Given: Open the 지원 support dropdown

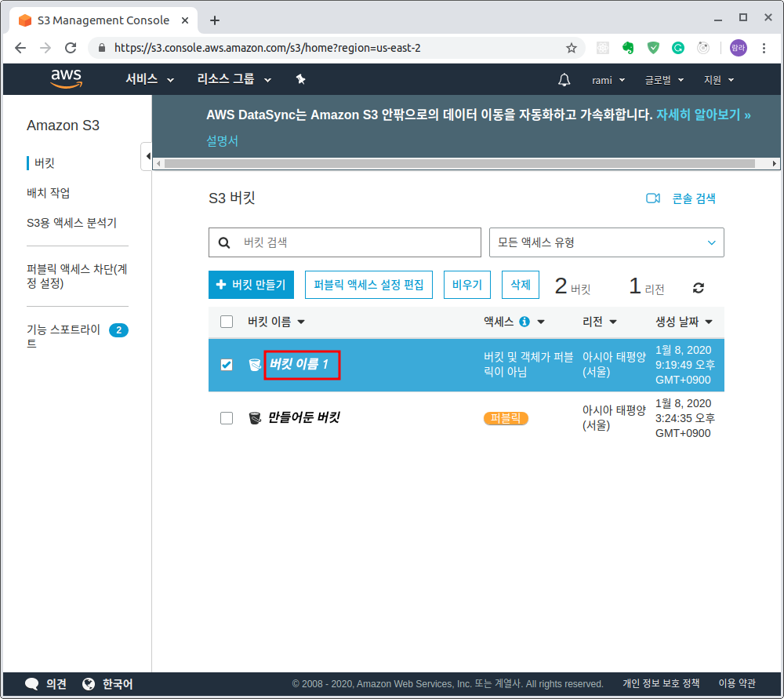Looking at the screenshot, I should pyautogui.click(x=718, y=80).
